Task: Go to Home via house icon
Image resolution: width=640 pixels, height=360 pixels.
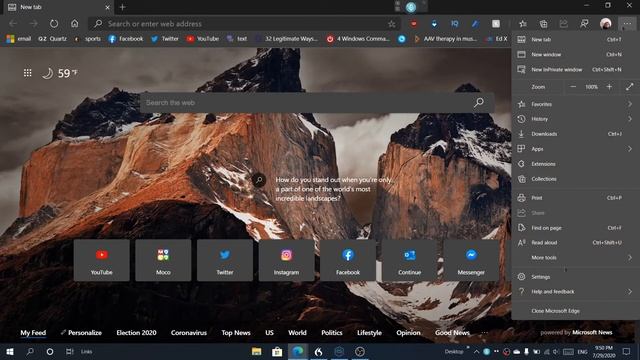Action: coord(75,24)
